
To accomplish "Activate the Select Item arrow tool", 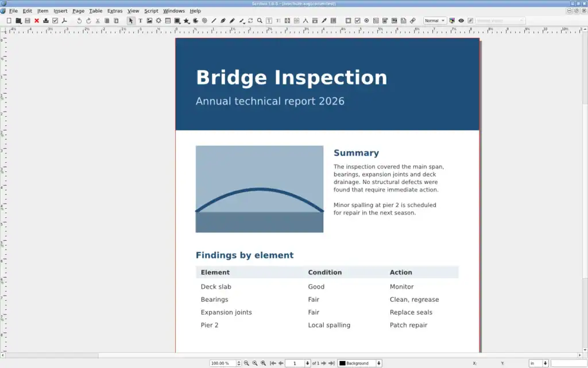I will (x=131, y=21).
